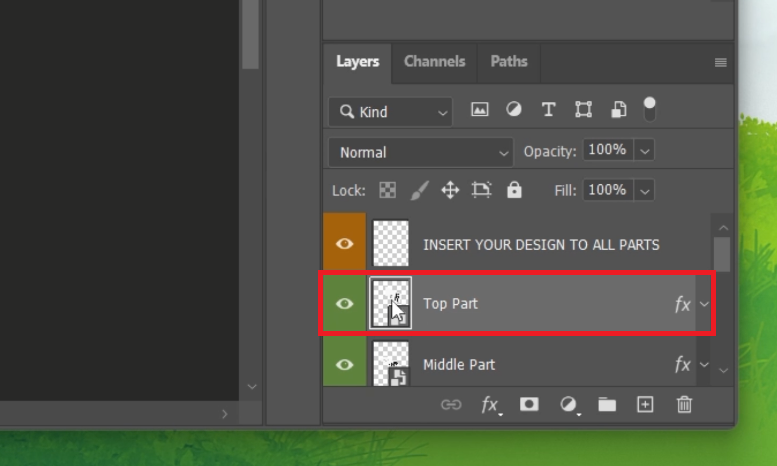Screen dimensions: 777x466
Task: Filter for type layers icon
Action: (548, 110)
